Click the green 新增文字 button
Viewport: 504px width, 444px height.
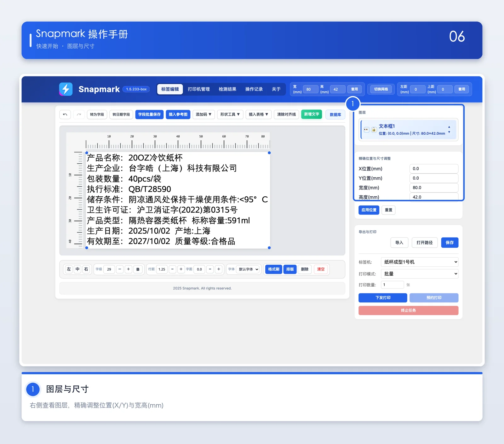tap(312, 114)
